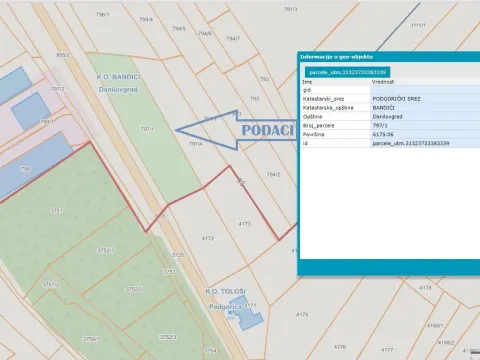This screenshot has height=360, width=480.
Task: Click parcel label 794/7
Action: [x=233, y=39]
